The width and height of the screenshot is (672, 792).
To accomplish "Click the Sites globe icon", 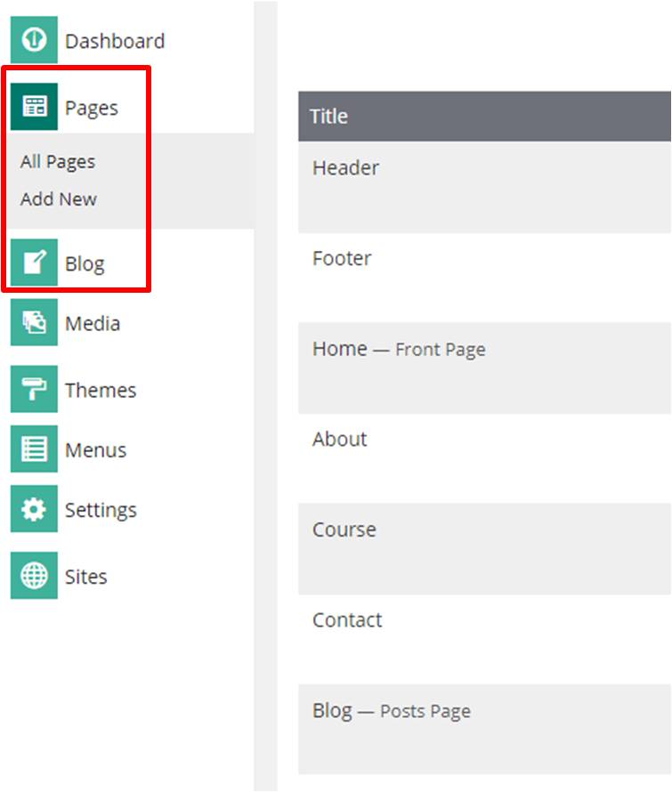I will 34,575.
